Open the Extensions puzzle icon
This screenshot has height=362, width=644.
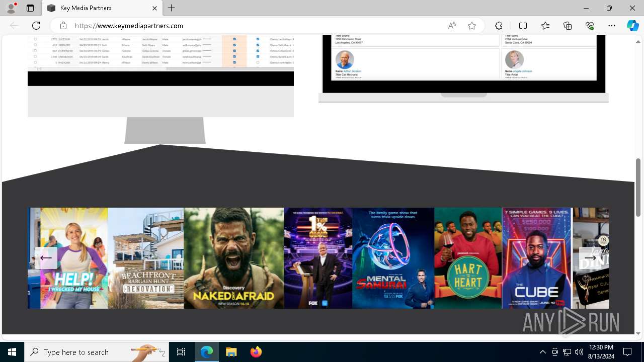tap(499, 26)
